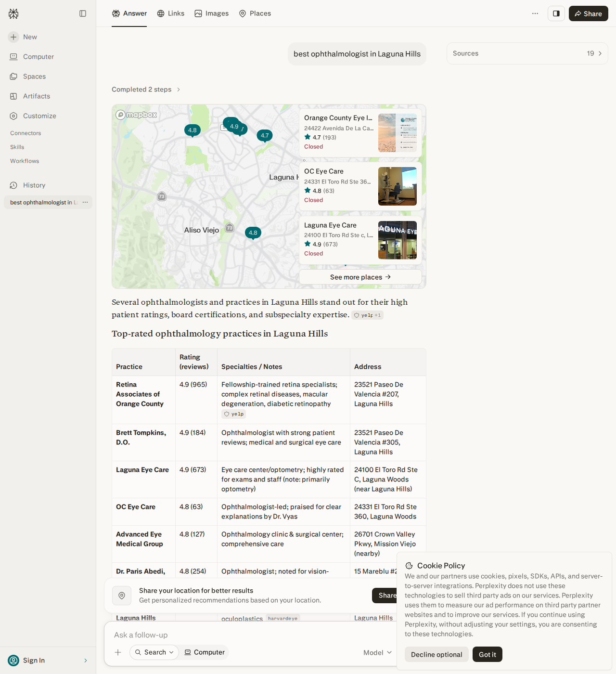Expand the Sources 19 panel

point(527,53)
